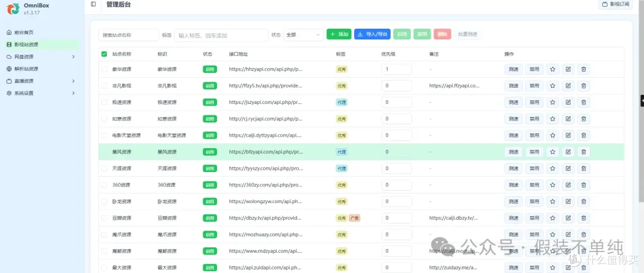
Task: Expand the 网盘资源 sidebar menu
Action: pyautogui.click(x=41, y=56)
